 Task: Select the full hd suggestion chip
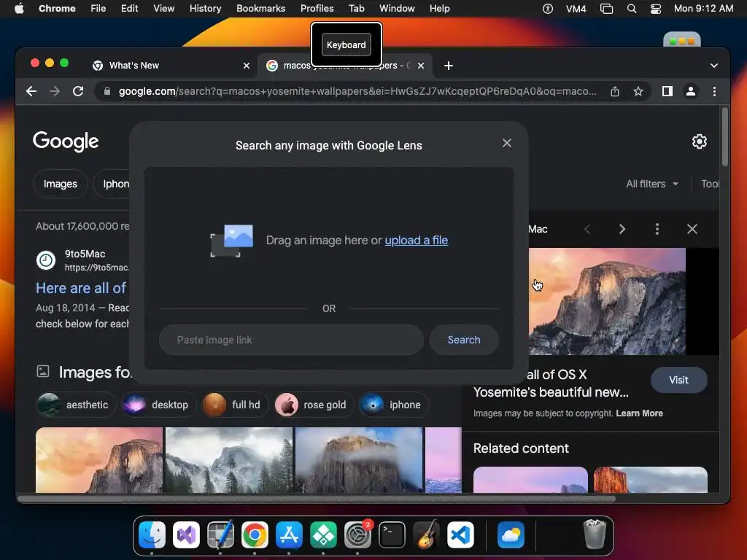[234, 405]
